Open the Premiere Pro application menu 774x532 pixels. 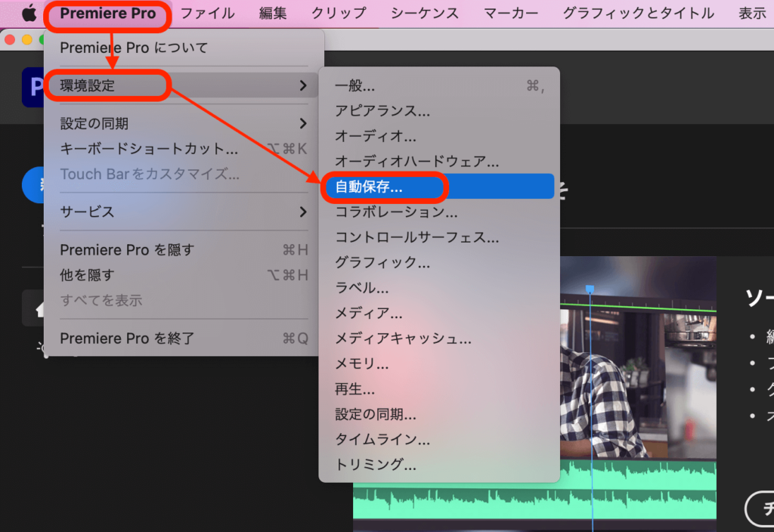[107, 14]
